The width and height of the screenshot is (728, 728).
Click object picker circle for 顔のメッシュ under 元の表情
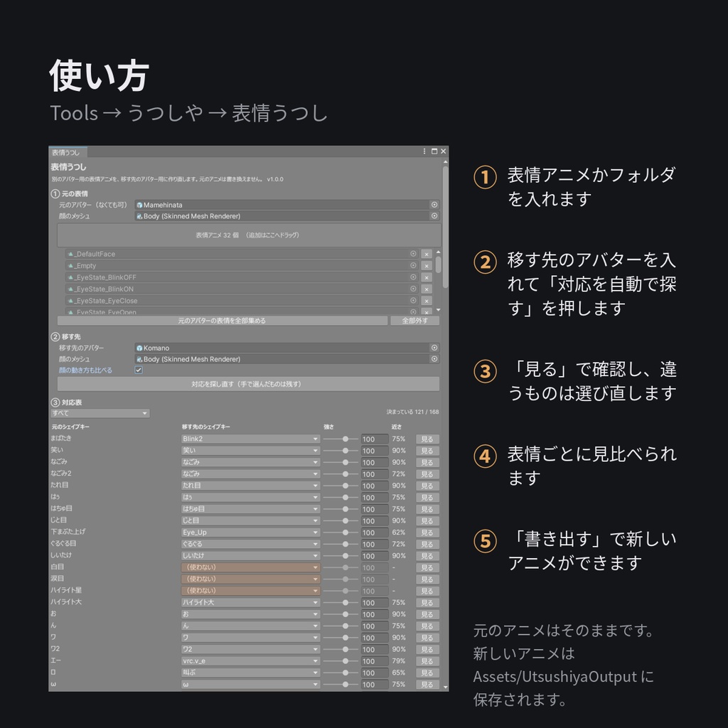coord(434,216)
